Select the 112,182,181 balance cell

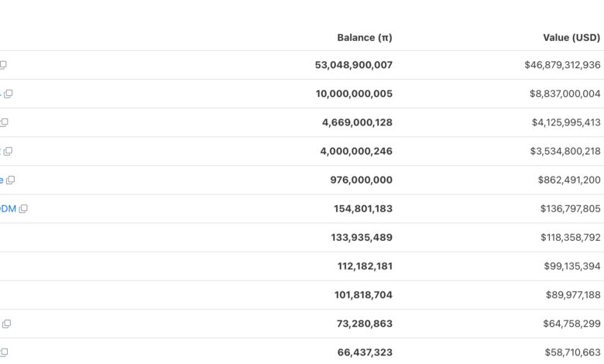point(365,266)
